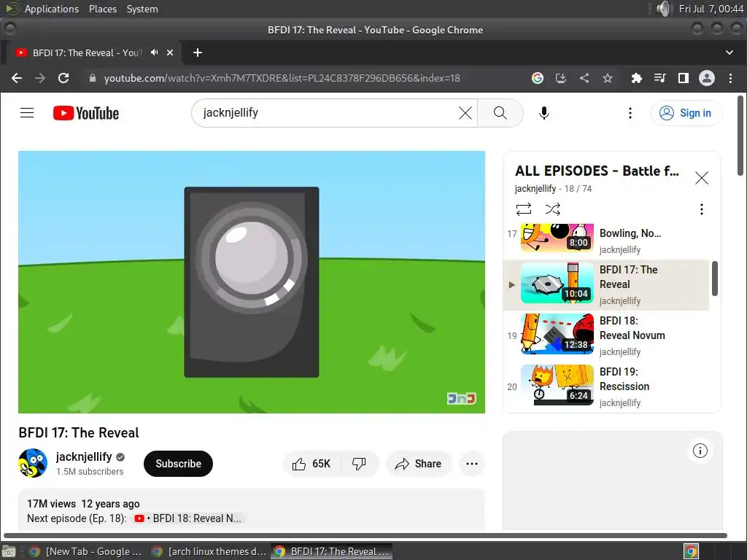747x560 pixels.
Task: Open the YouTube hamburger guide menu
Action: pyautogui.click(x=27, y=113)
